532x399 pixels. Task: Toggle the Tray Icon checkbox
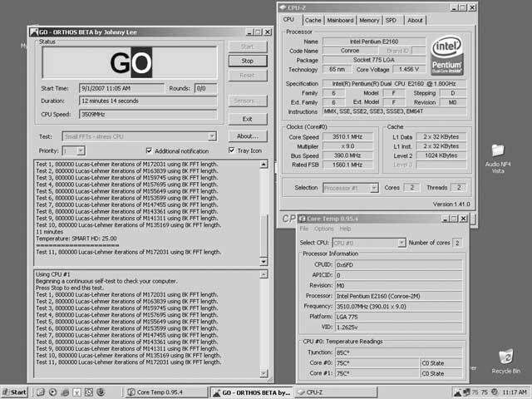click(232, 150)
